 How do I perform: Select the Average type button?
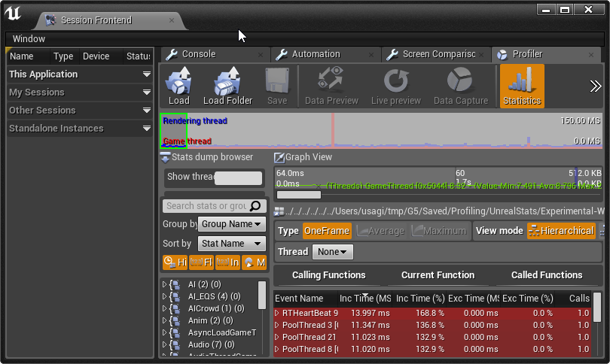[x=380, y=231]
